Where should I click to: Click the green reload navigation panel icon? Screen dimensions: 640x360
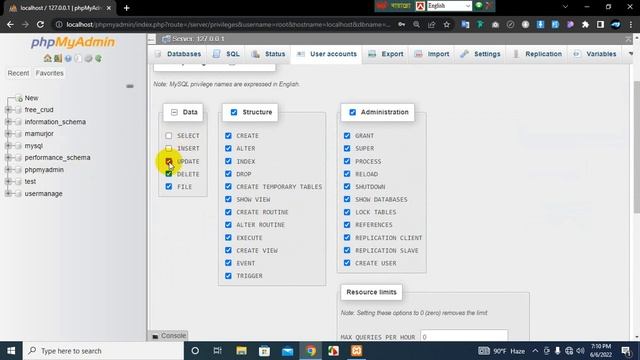[x=98, y=58]
